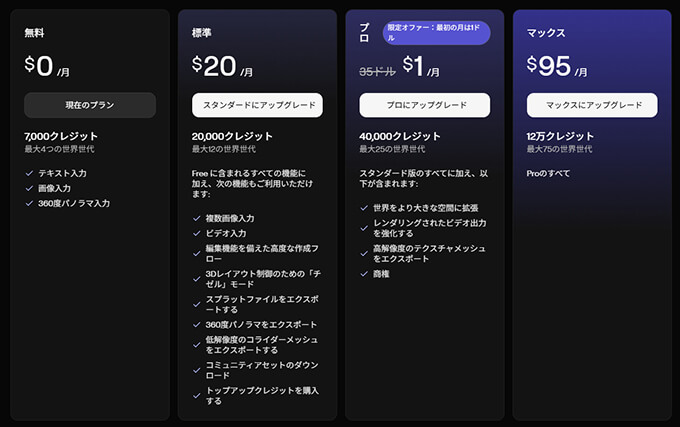Viewport: 680px width, 427px height.
Task: Click the マックス plan heading
Action: tap(546, 33)
